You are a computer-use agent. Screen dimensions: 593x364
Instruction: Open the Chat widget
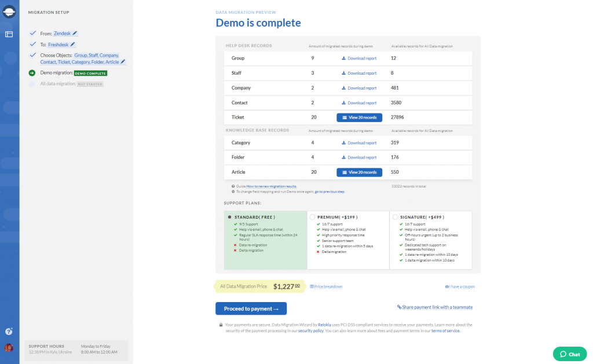(569, 354)
